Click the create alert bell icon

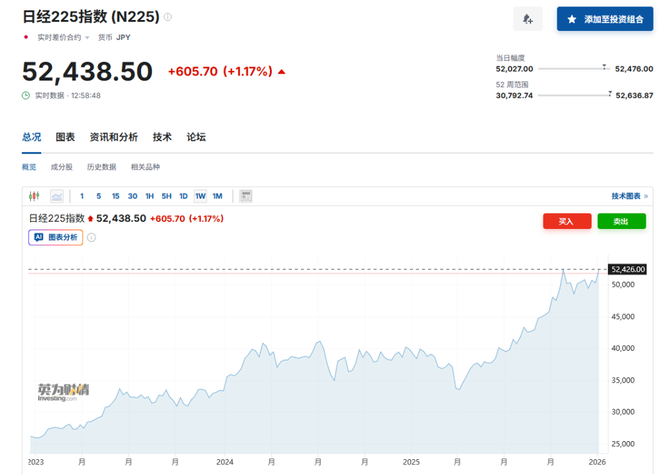[527, 19]
